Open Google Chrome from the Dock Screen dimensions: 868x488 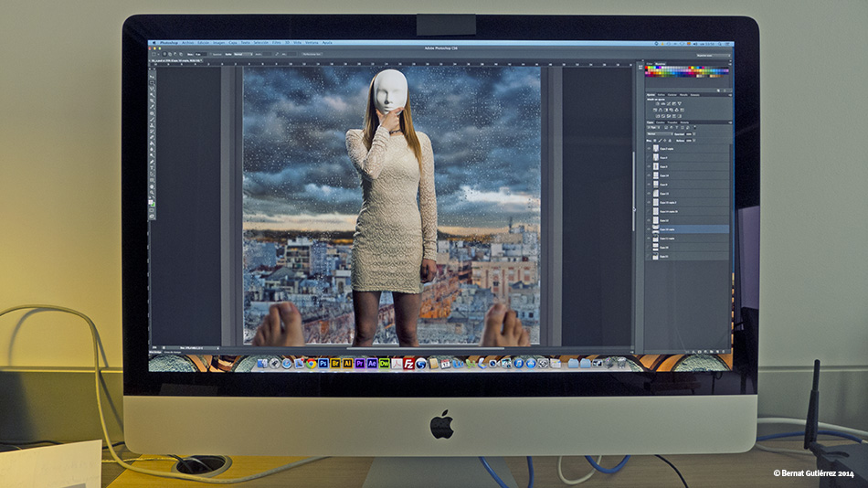tap(311, 364)
